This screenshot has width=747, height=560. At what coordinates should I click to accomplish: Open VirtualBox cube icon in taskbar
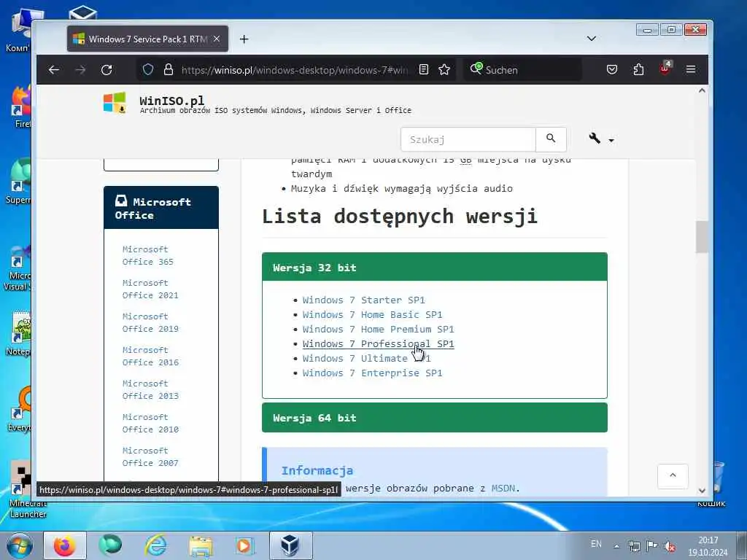pyautogui.click(x=290, y=545)
